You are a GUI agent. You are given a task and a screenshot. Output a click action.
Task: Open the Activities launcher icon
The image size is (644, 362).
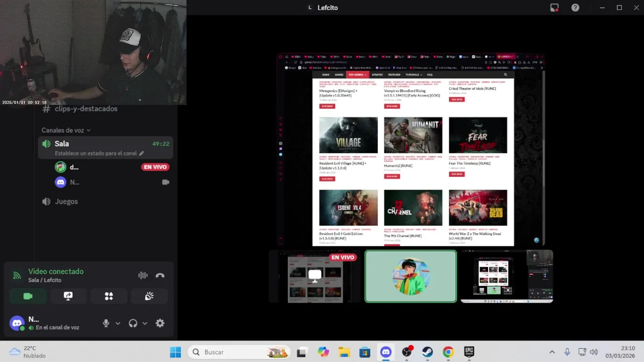109,296
